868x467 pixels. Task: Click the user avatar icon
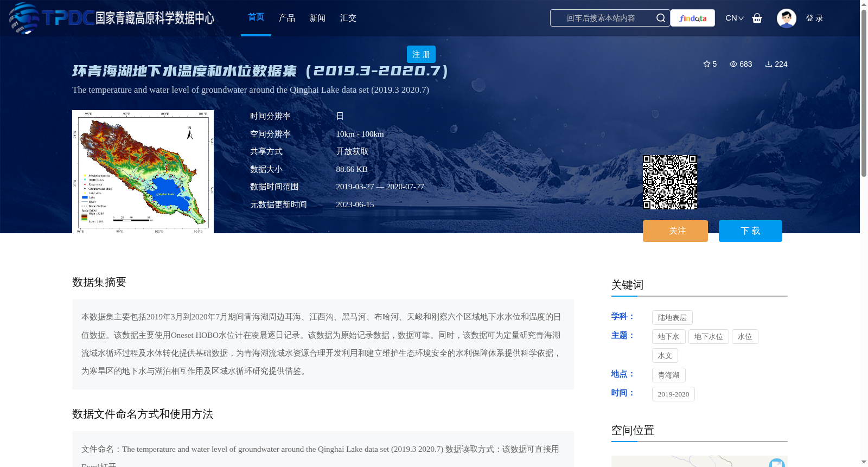tap(787, 18)
